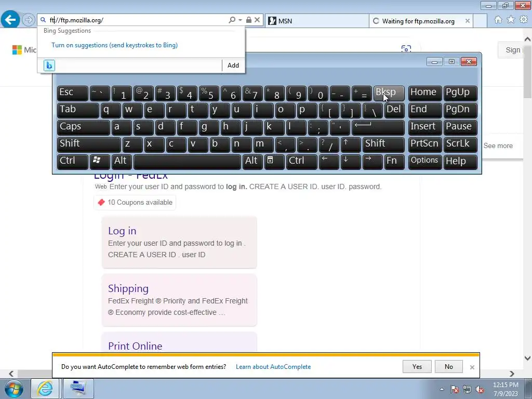Click the visual search camera icon
The image size is (532, 399).
coord(406,49)
